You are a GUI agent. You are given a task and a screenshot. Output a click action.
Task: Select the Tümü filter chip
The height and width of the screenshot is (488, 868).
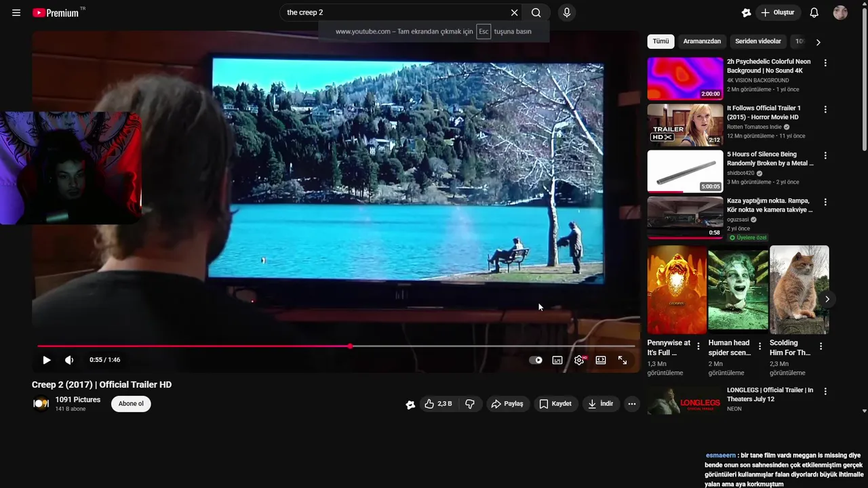[x=660, y=41]
